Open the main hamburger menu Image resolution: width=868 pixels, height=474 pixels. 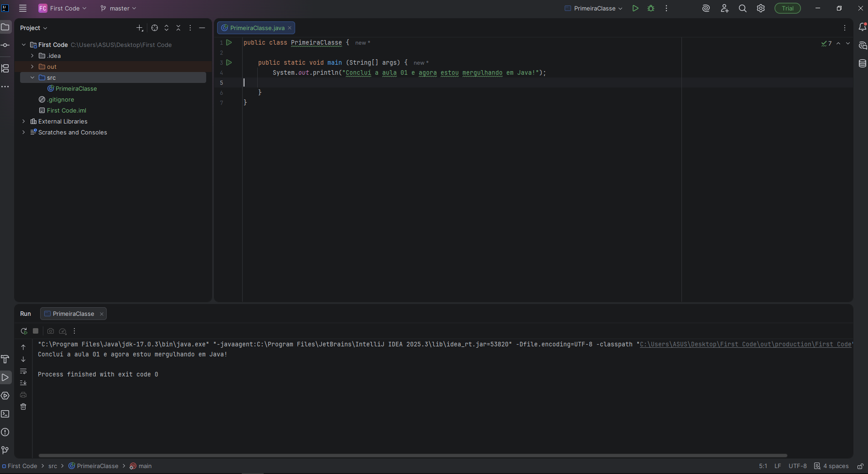click(23, 8)
